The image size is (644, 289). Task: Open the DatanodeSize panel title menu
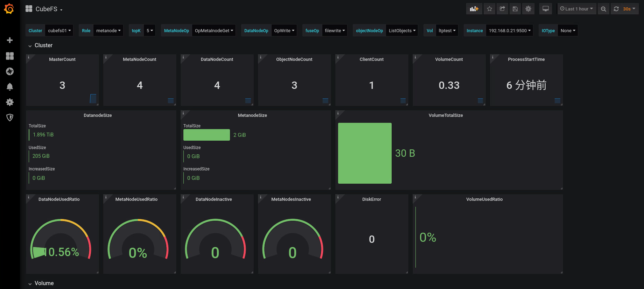(98, 115)
